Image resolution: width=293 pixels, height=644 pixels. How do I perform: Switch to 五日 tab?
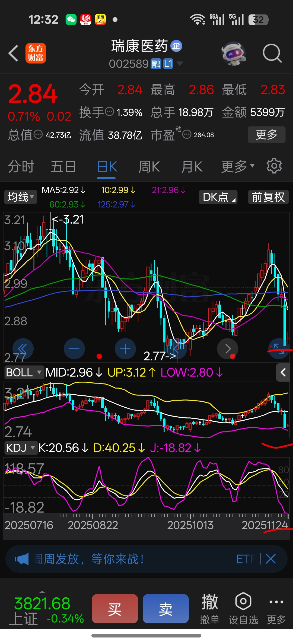point(63,166)
